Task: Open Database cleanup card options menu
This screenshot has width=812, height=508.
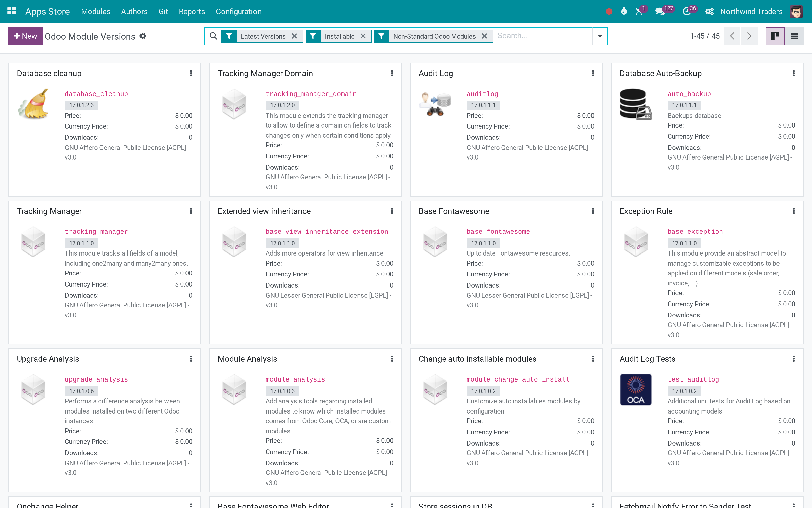Action: pos(191,73)
